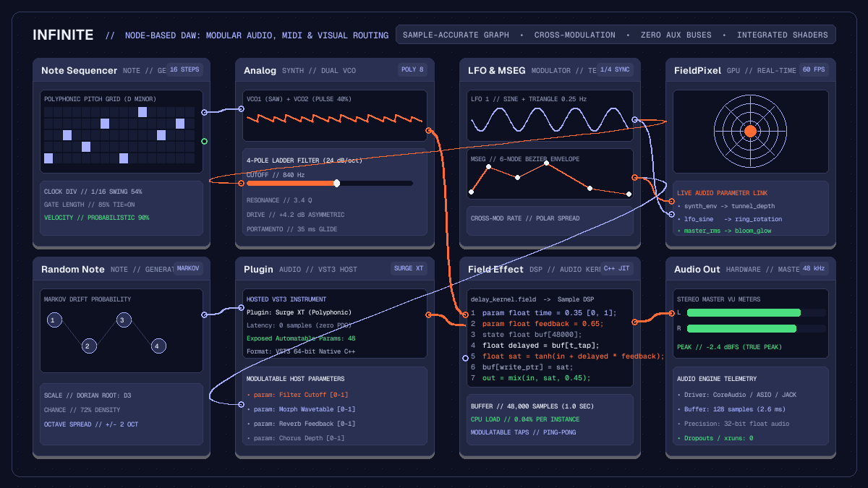Select the first MSEG envelope node

point(472,192)
